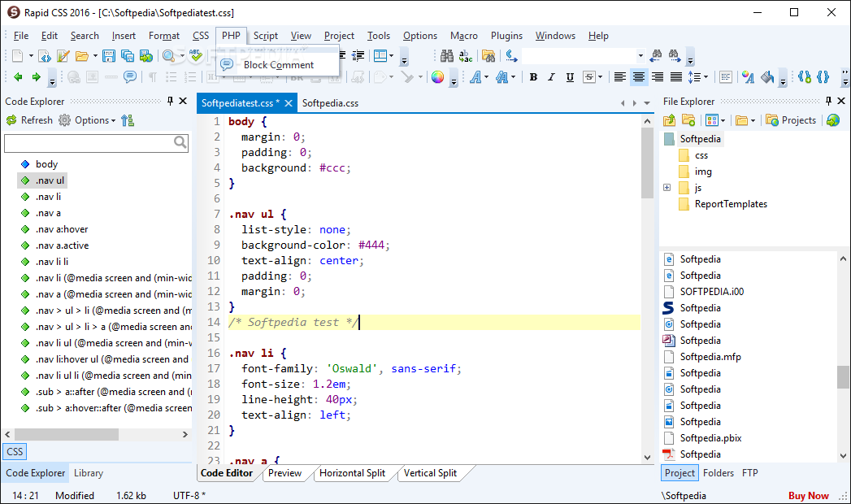Switch to the Softpedia.css tab

[x=329, y=103]
